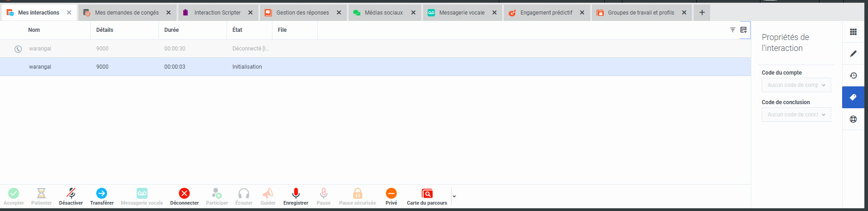Viewport: 868px width, 211px height.
Task: Select the disconnected warangal interaction row
Action: pyautogui.click(x=136, y=49)
